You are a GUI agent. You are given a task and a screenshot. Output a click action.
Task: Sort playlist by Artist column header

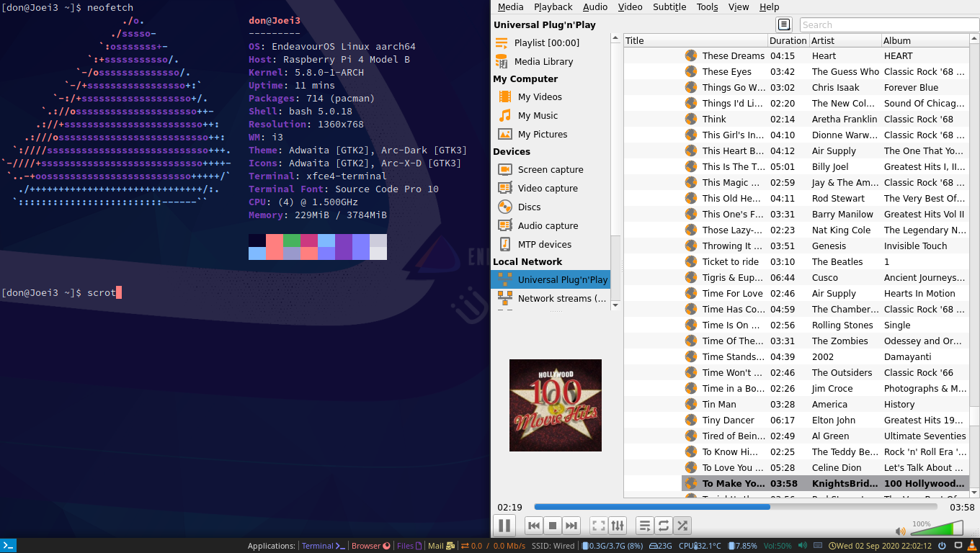coord(846,40)
